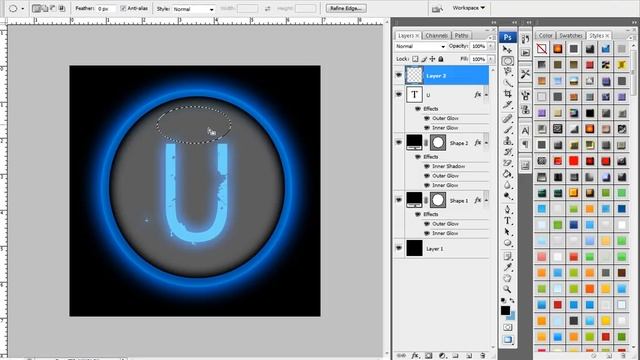Image resolution: width=640 pixels, height=360 pixels.
Task: Select the Path Selection tool
Action: pos(507,232)
